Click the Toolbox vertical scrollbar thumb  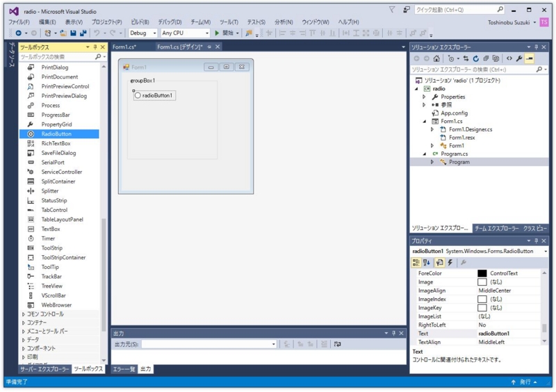click(104, 275)
